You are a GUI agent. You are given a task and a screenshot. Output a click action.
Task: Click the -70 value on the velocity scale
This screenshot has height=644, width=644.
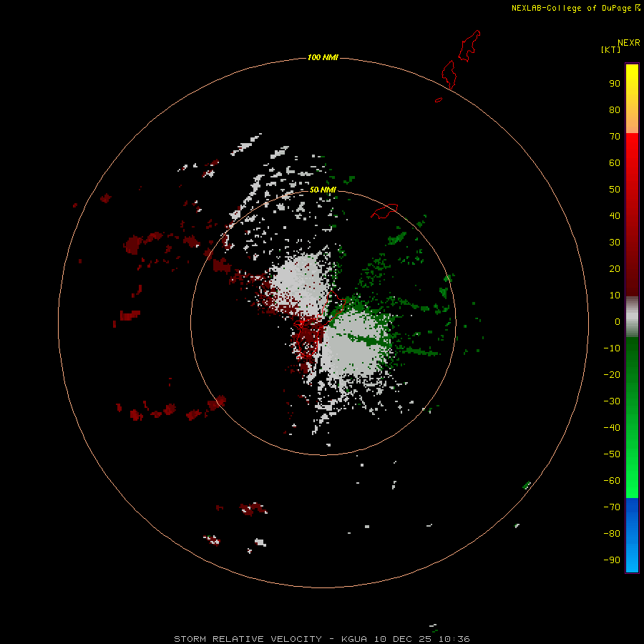(612, 507)
